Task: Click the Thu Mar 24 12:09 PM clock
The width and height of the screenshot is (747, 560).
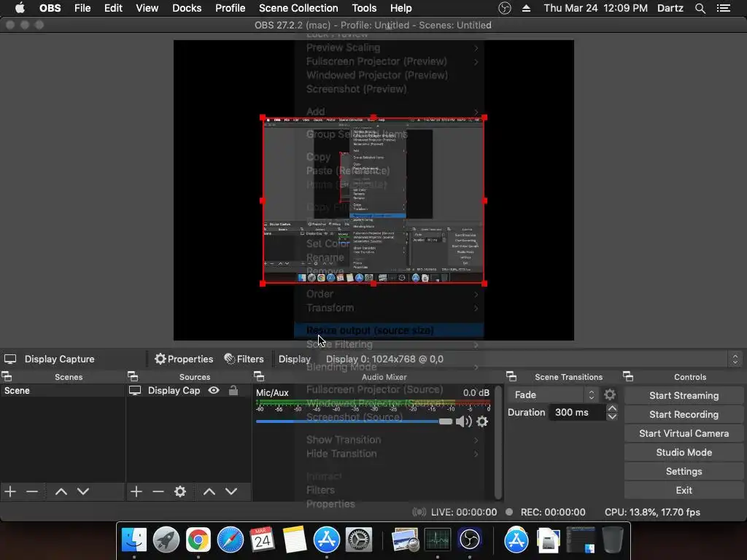Action: click(595, 8)
